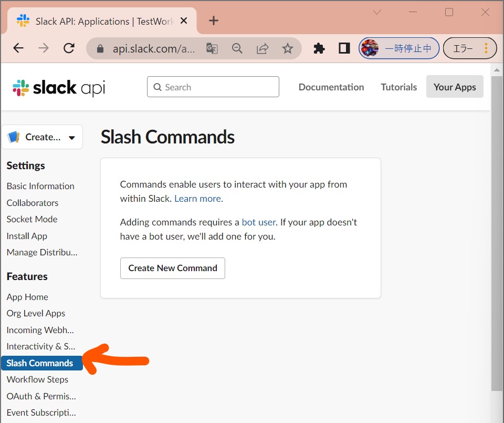Open the profile avatar 一時停止中 button

(x=399, y=48)
